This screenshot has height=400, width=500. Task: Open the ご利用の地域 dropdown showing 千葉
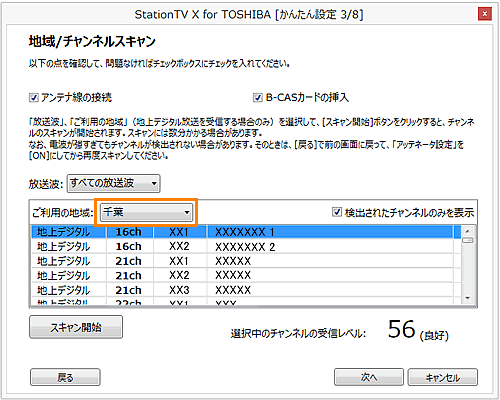(146, 212)
